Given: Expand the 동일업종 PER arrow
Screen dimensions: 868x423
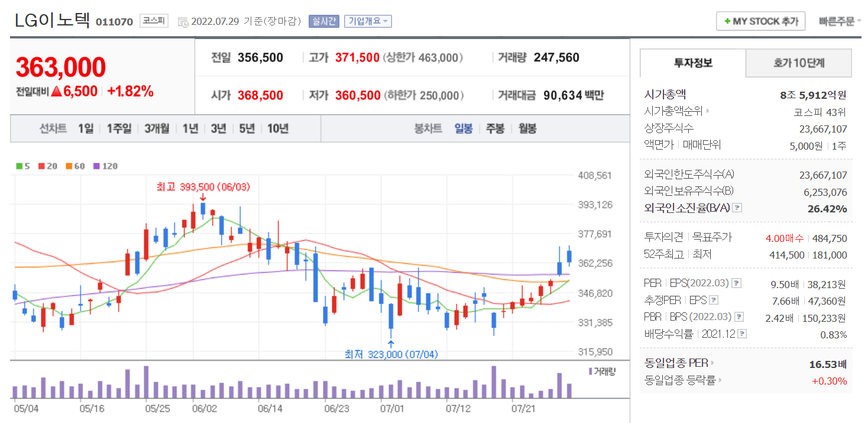Looking at the screenshot, I should click(x=714, y=363).
